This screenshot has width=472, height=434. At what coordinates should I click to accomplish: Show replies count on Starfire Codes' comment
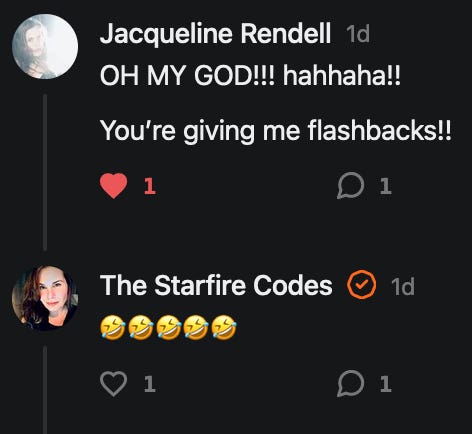(385, 384)
